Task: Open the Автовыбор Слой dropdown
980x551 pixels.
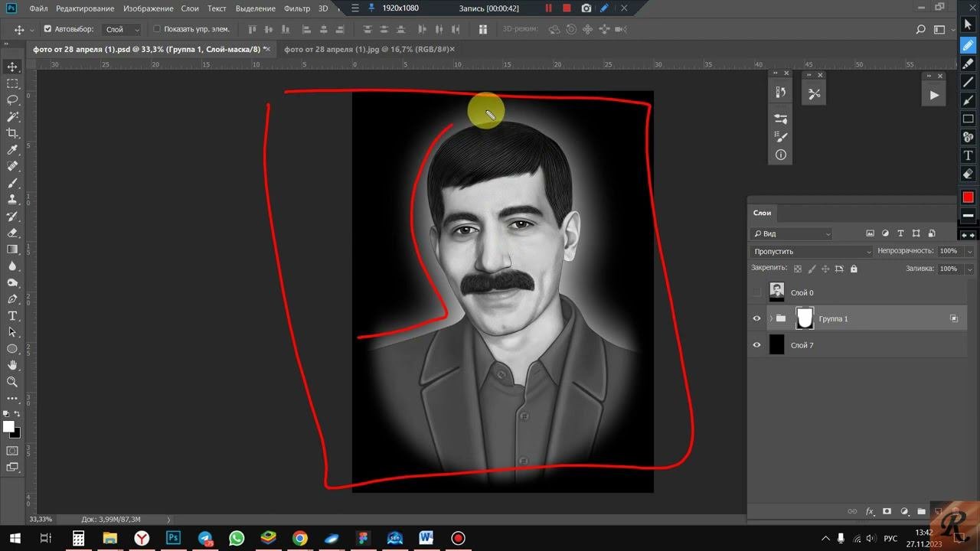Action: pos(122,29)
